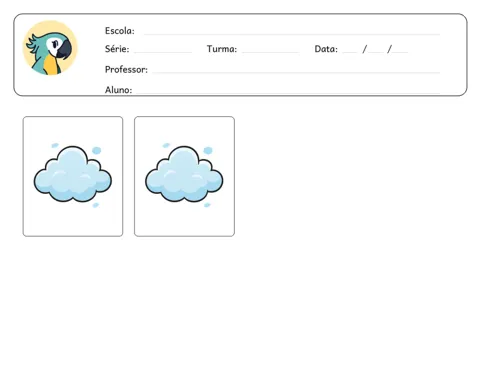Select the left cloud card

coord(73,176)
